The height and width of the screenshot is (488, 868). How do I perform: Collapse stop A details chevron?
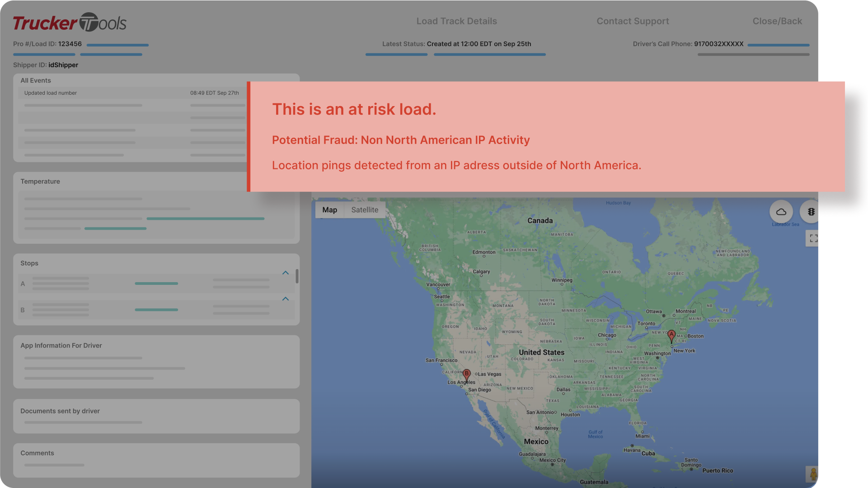click(286, 273)
